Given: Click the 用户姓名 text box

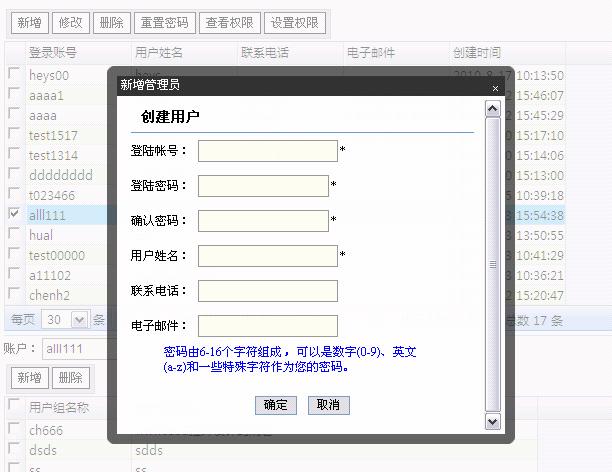Looking at the screenshot, I should (x=268, y=256).
